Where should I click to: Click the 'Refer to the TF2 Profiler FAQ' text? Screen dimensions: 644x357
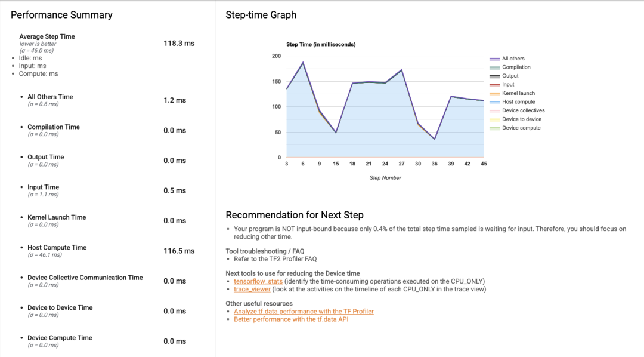click(275, 259)
